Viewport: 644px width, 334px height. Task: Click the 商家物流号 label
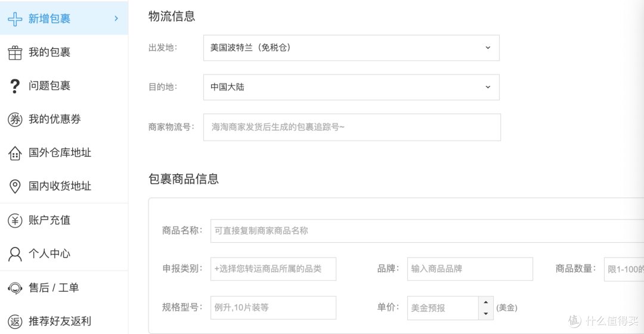(x=171, y=127)
